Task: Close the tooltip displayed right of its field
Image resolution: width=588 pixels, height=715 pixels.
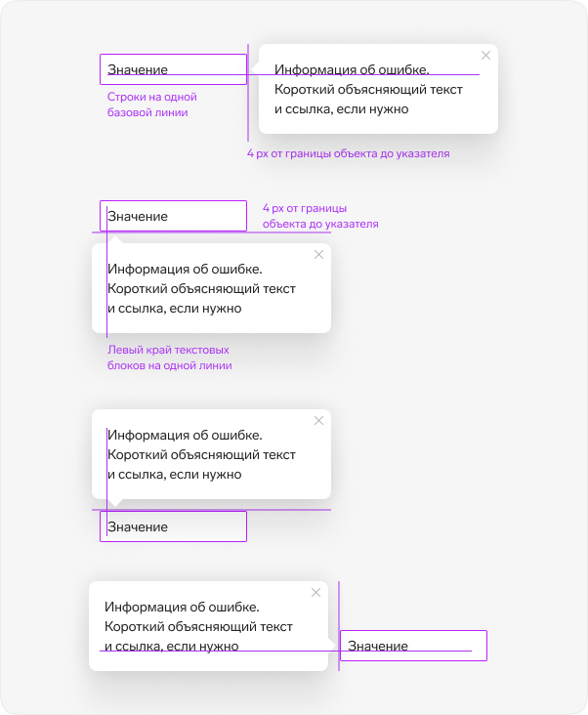Action: pos(485,55)
